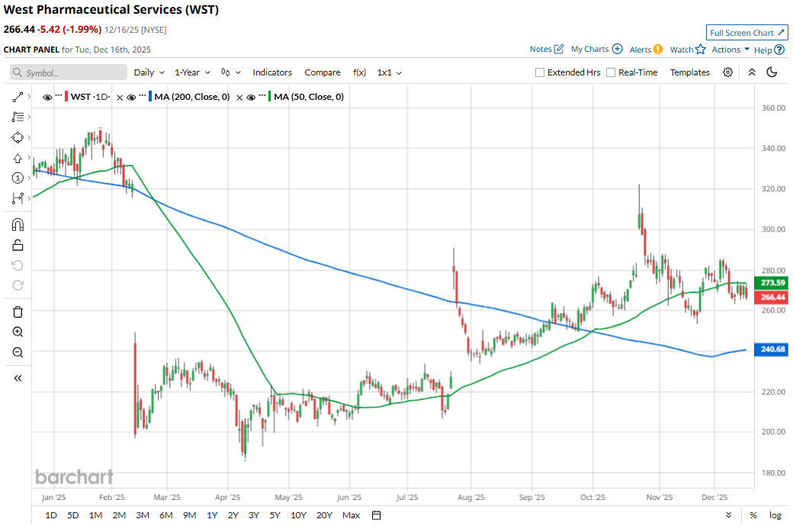Select the 1D time range
Image resolution: width=793 pixels, height=532 pixels.
[x=50, y=515]
